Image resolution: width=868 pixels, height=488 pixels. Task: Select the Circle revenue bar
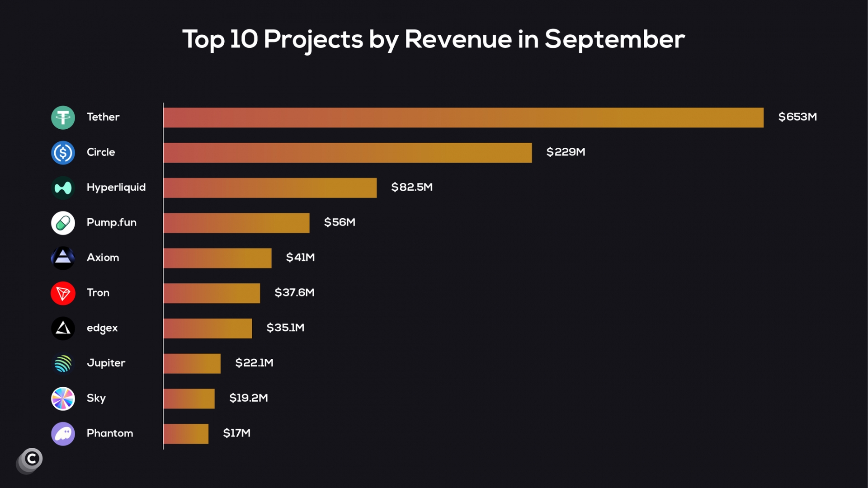click(x=347, y=153)
